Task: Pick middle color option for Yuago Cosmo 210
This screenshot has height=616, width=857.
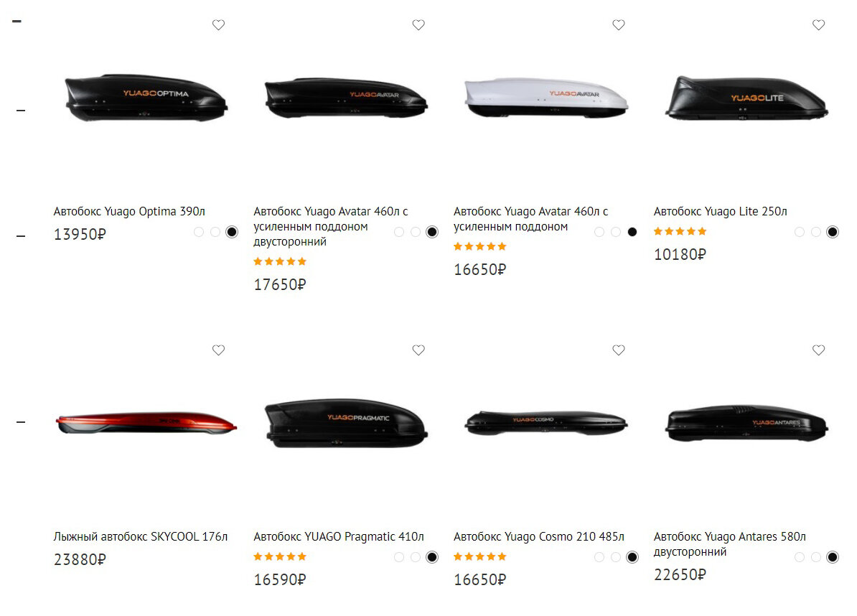Action: coord(616,557)
